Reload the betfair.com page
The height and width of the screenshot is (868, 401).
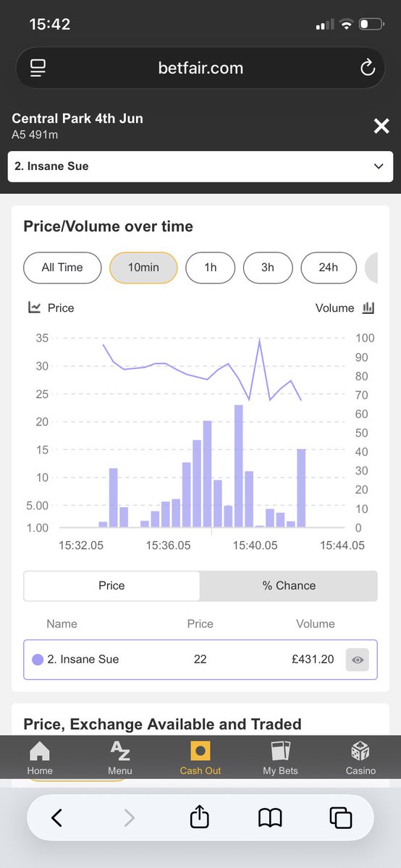coord(368,68)
